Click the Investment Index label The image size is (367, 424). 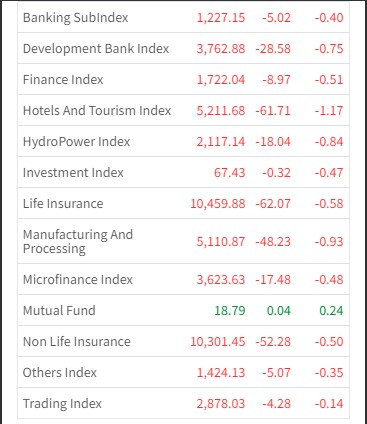(x=73, y=173)
